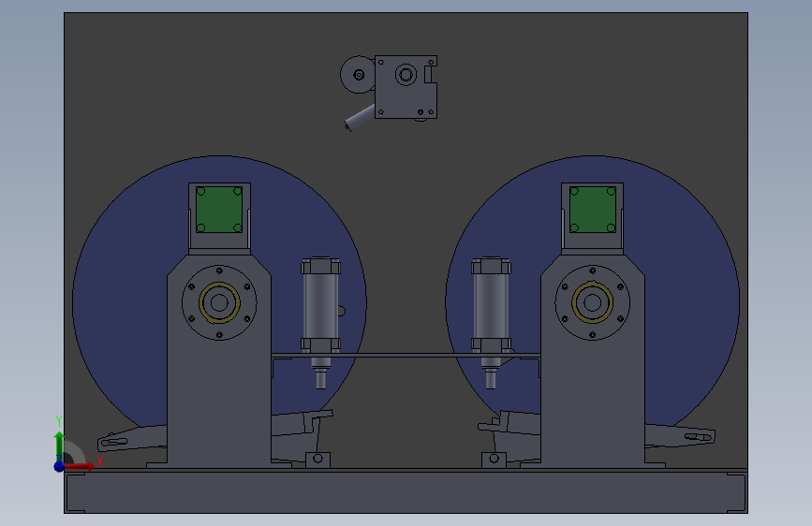
Task: Select the left pivot block on the base
Action: tap(318, 460)
